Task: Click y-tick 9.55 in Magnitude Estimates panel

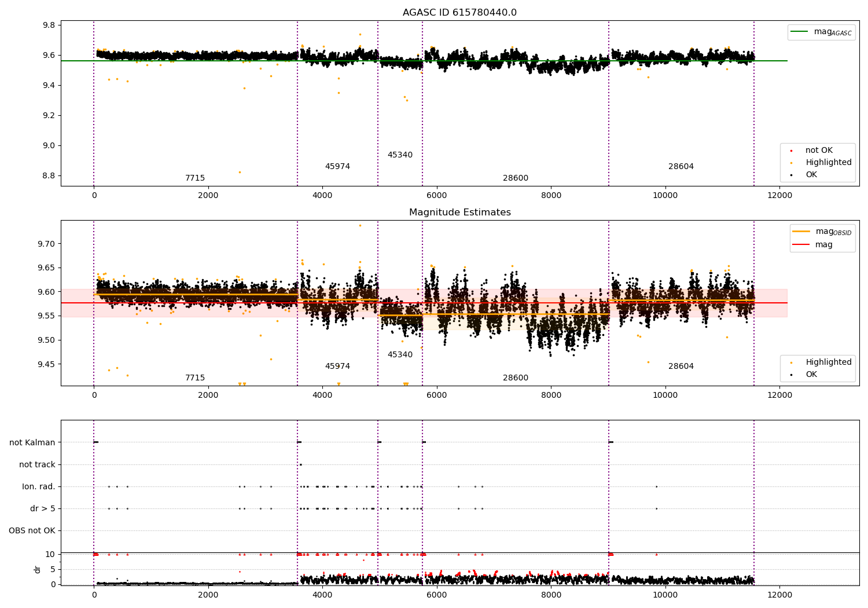Action: tap(47, 316)
